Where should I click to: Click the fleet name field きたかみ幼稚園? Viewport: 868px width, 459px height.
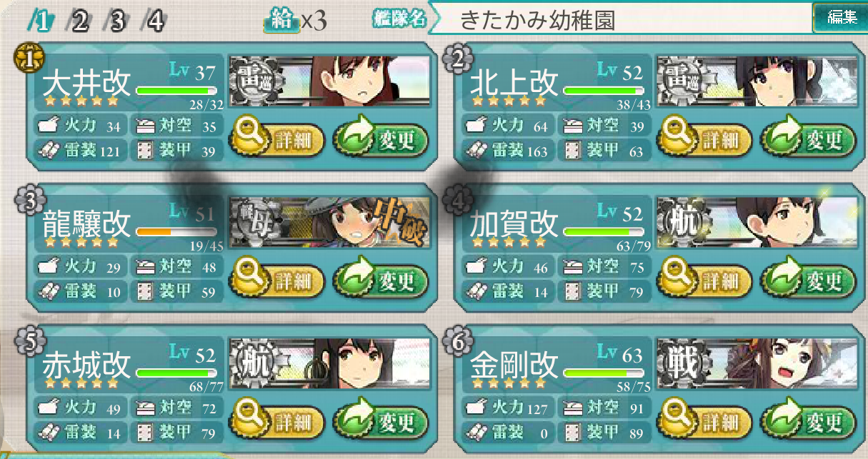(x=620, y=20)
